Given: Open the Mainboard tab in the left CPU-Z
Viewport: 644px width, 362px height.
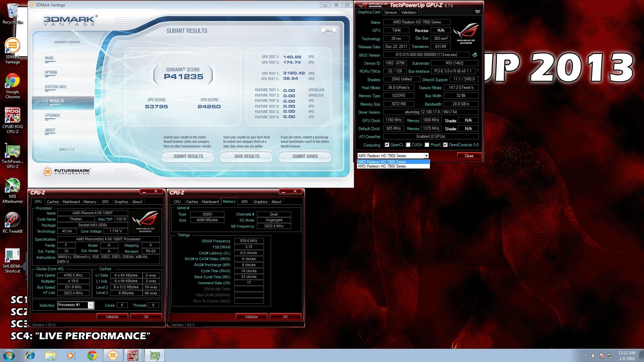Looking at the screenshot, I should [x=71, y=202].
